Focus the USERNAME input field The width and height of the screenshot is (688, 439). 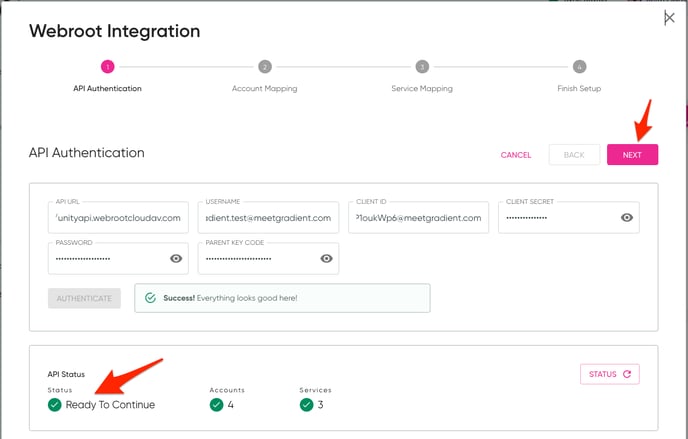268,218
